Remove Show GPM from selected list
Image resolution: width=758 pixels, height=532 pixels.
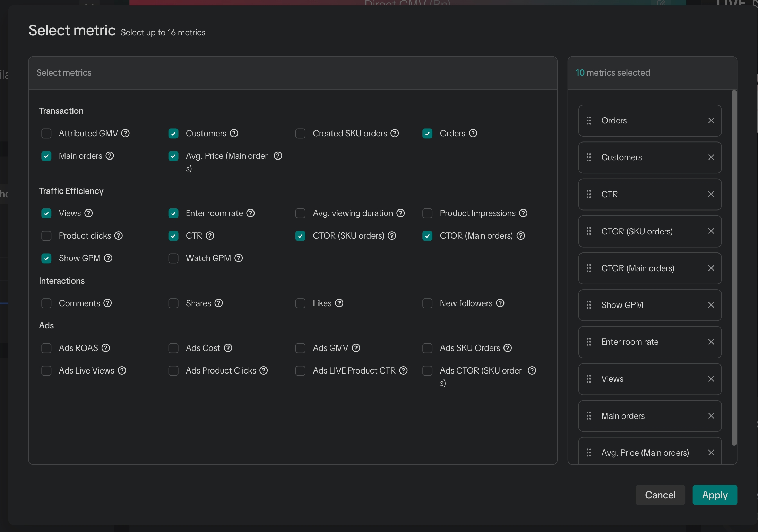tap(711, 305)
